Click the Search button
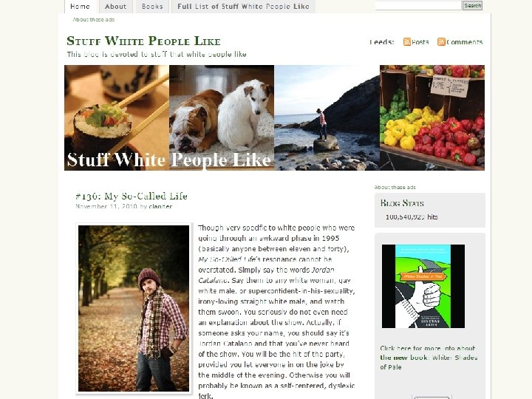 point(472,5)
